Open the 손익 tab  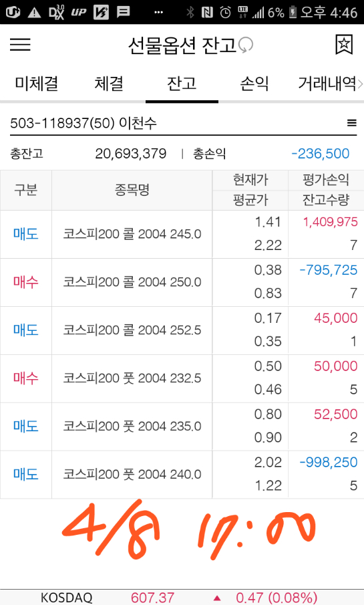tap(254, 84)
